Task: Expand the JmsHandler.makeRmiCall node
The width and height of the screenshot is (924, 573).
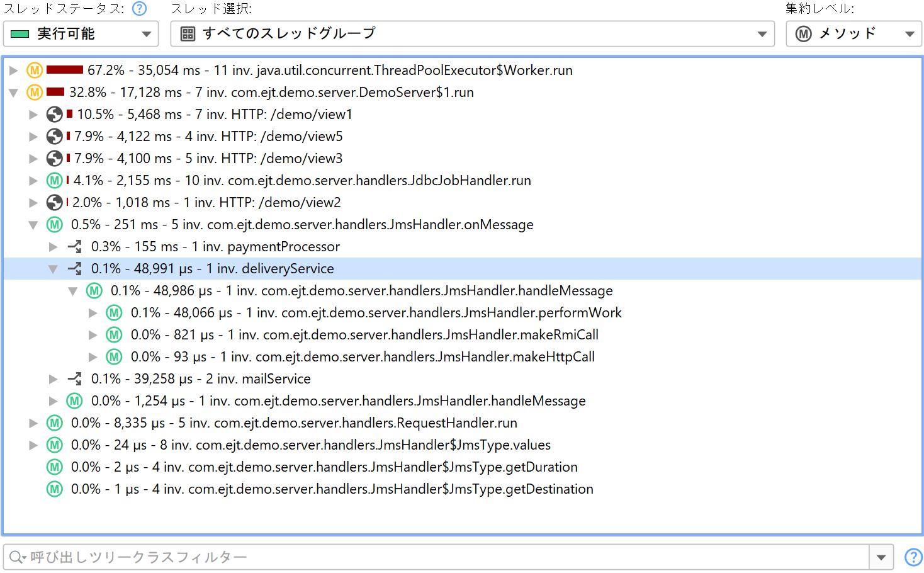Action: coord(93,335)
